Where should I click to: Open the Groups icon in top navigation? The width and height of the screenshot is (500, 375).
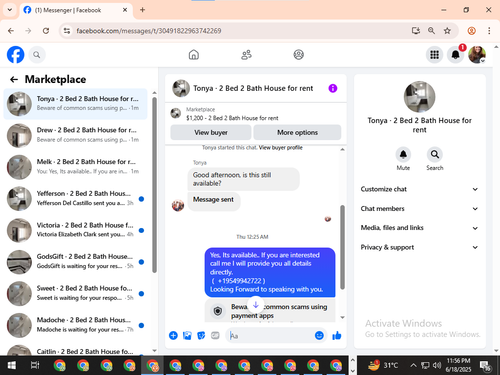point(298,55)
